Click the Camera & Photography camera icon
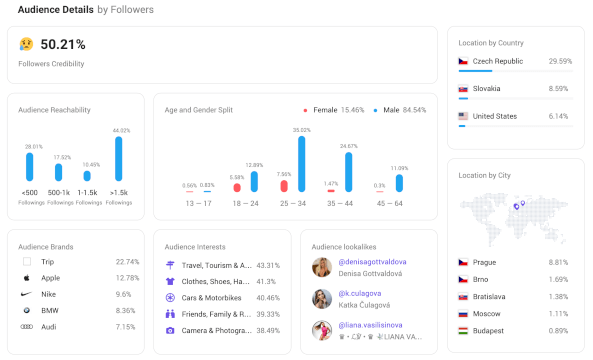The image size is (593, 360). (x=170, y=331)
